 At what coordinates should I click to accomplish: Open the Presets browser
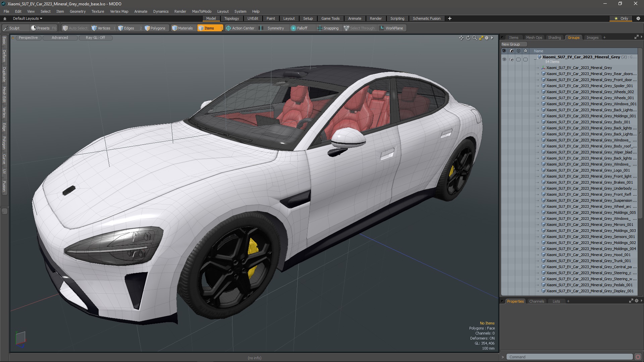pyautogui.click(x=43, y=28)
